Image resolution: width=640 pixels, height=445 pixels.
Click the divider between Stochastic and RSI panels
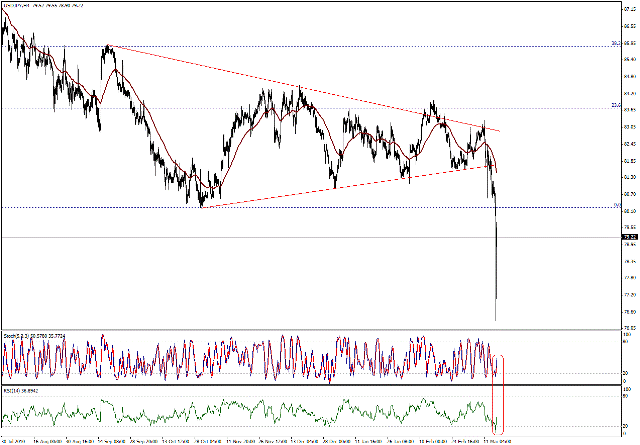point(300,385)
